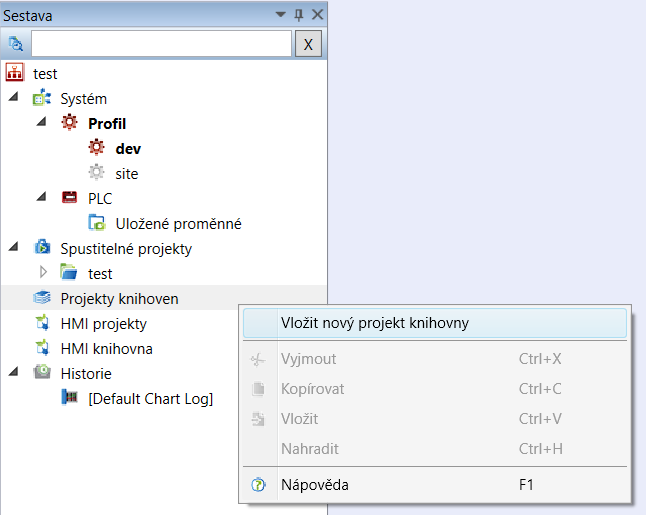Click the search icon beside filter field

(x=16, y=43)
